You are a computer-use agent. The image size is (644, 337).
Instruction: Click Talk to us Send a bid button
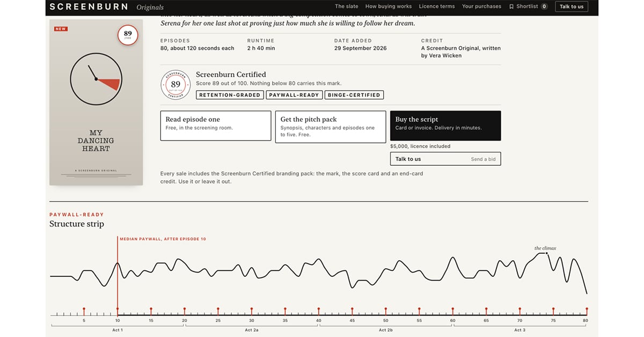click(x=445, y=159)
